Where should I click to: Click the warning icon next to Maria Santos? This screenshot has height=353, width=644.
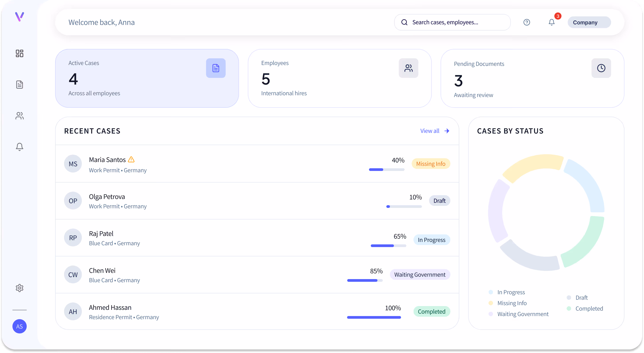click(131, 159)
